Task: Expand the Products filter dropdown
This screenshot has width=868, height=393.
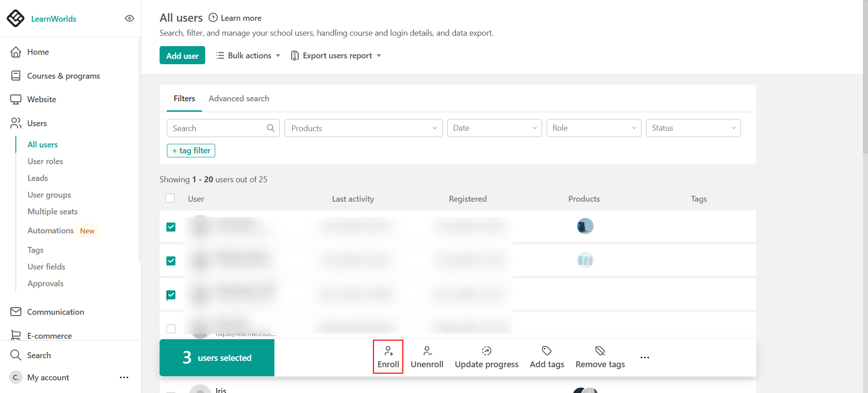Action: tap(363, 128)
